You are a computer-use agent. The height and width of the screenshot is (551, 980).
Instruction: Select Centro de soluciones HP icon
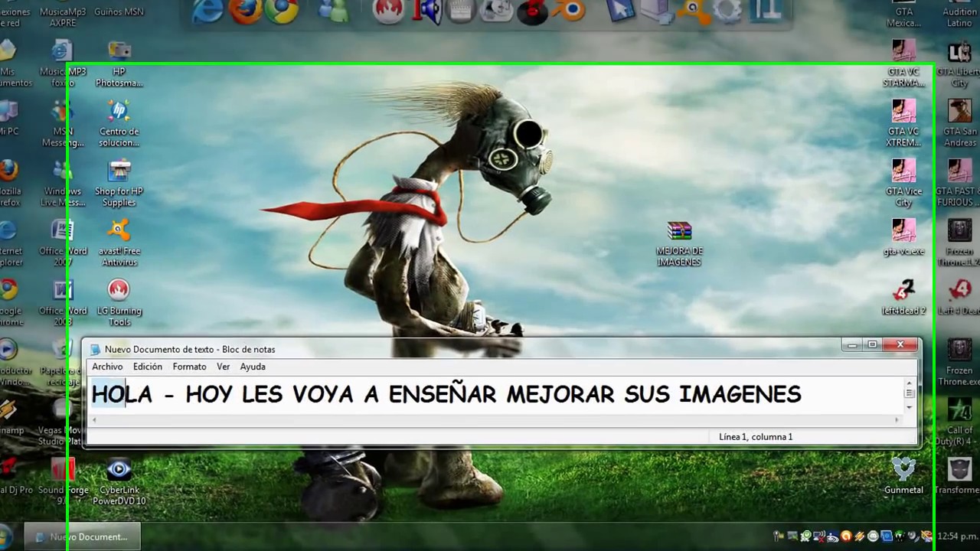coord(119,124)
